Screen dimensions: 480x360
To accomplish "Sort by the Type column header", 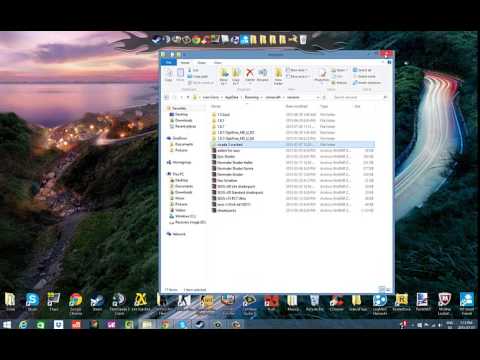I will 324,106.
